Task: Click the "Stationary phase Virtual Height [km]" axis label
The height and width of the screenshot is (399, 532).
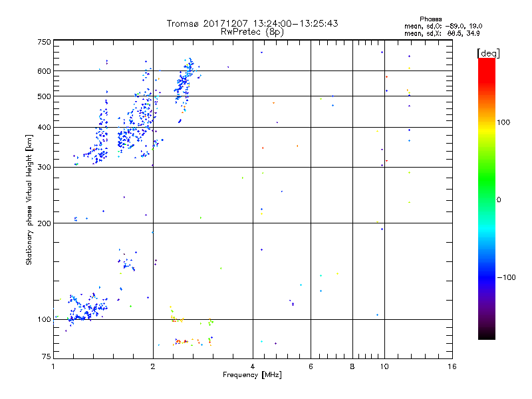Action: (29, 199)
